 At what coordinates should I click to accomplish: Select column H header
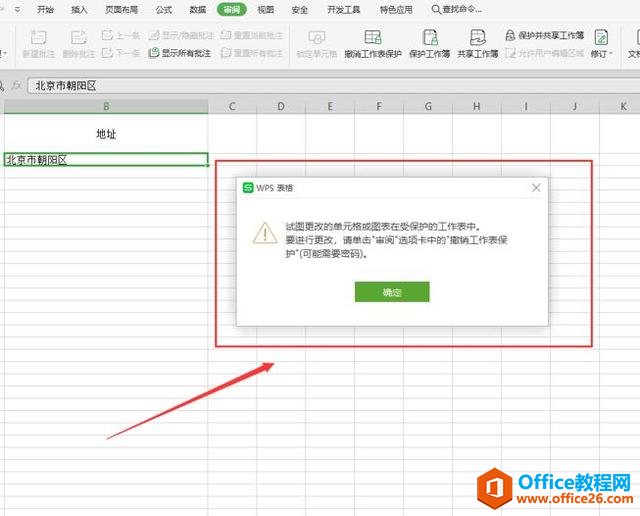(x=477, y=107)
